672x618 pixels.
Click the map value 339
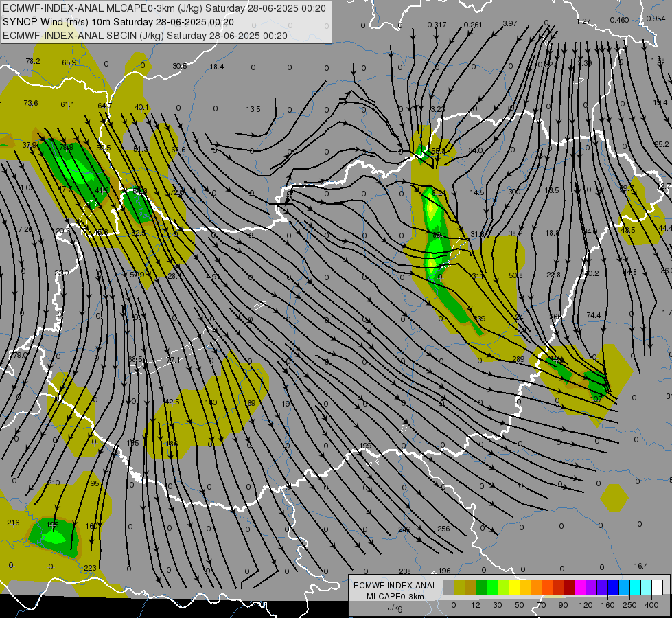480,319
